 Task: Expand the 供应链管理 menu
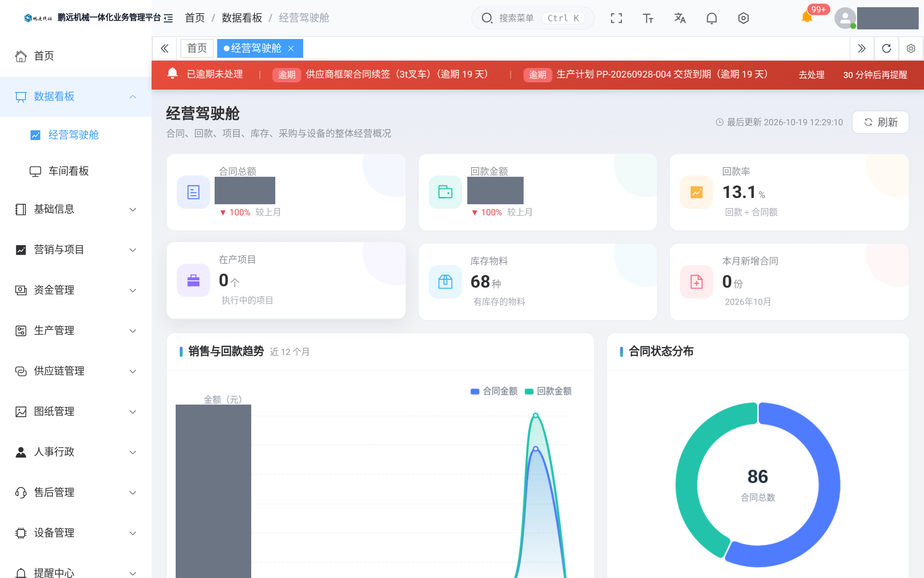coord(76,371)
